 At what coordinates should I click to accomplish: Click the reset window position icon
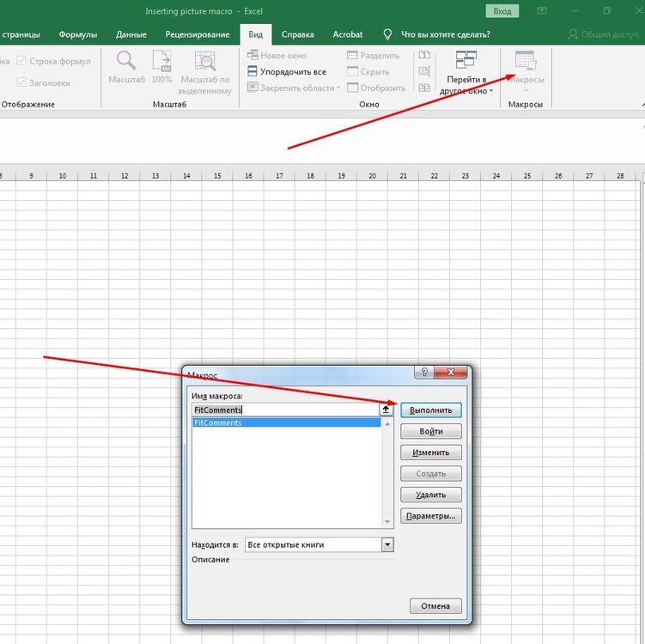[424, 88]
